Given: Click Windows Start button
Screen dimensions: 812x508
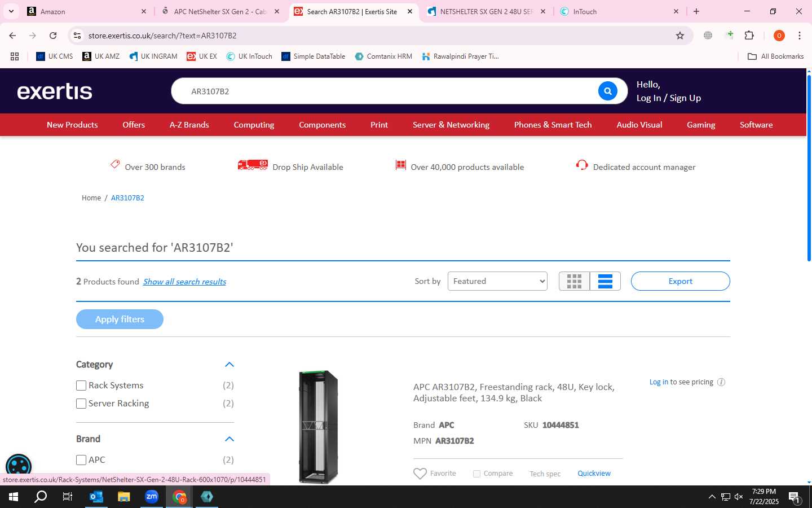Looking at the screenshot, I should click(x=14, y=497).
